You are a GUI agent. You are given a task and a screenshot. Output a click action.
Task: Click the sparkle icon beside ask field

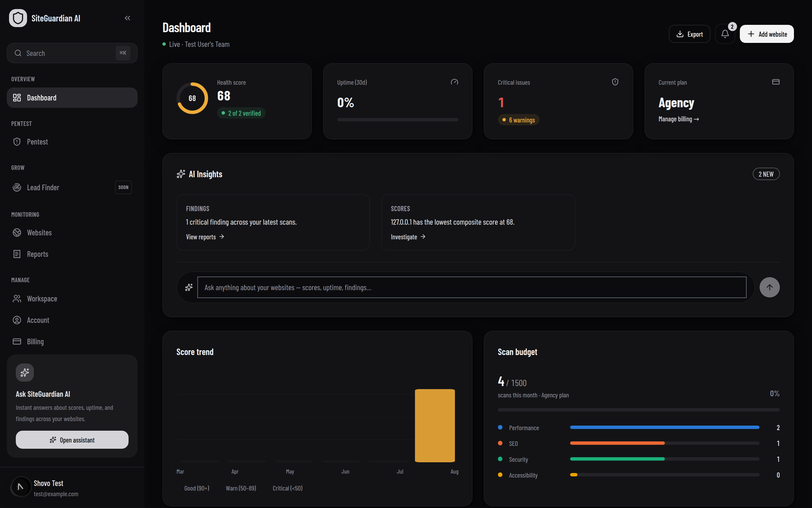pyautogui.click(x=189, y=287)
